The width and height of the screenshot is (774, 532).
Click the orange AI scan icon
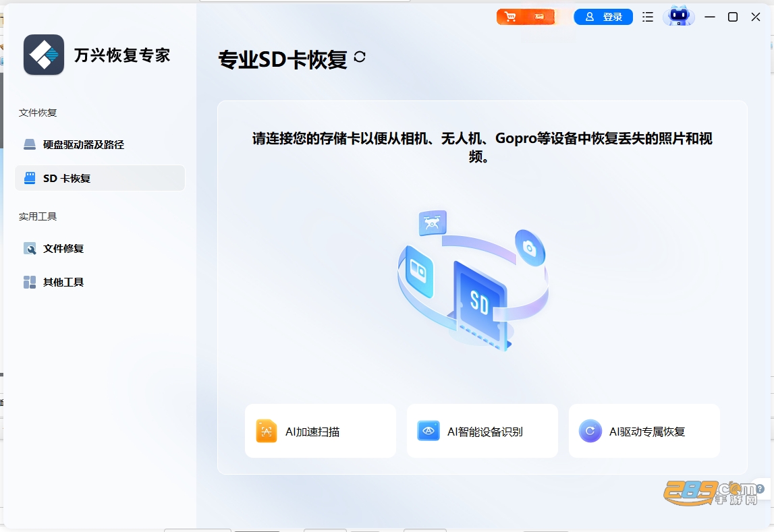267,432
